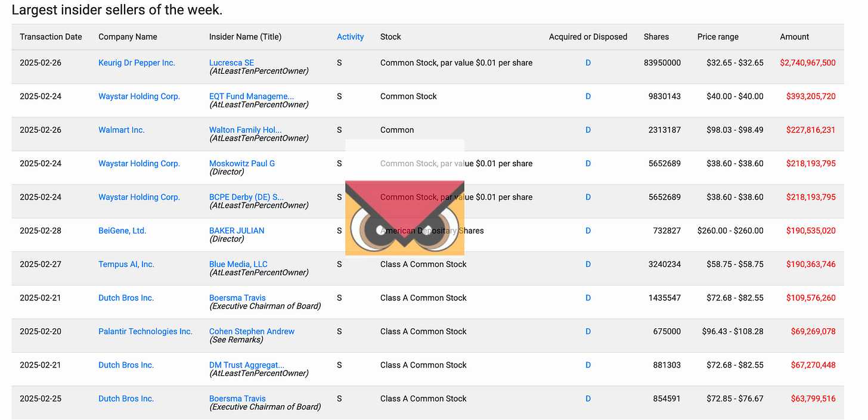
Task: Select the price range $72.85 - $76.67
Action: pyautogui.click(x=735, y=399)
